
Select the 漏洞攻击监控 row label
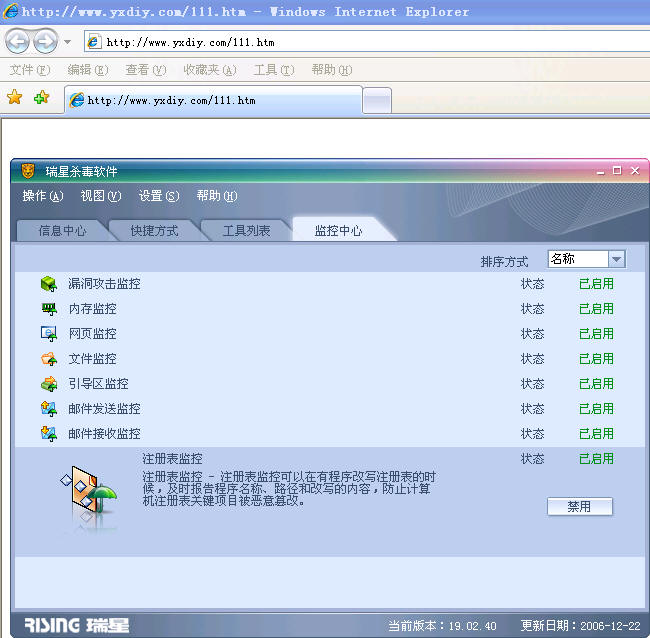click(x=104, y=284)
